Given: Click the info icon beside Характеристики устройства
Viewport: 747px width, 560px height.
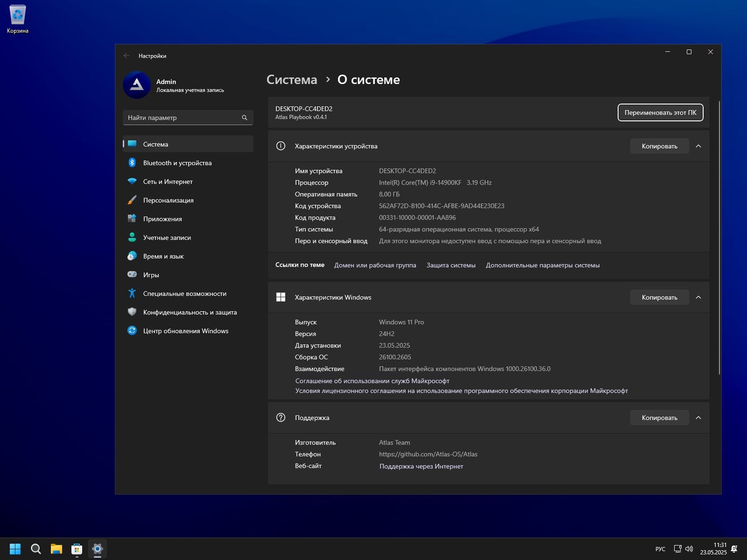Looking at the screenshot, I should (x=281, y=146).
